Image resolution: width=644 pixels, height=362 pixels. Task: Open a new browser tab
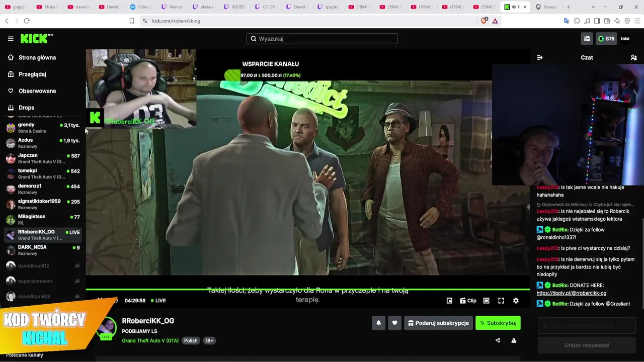(569, 7)
